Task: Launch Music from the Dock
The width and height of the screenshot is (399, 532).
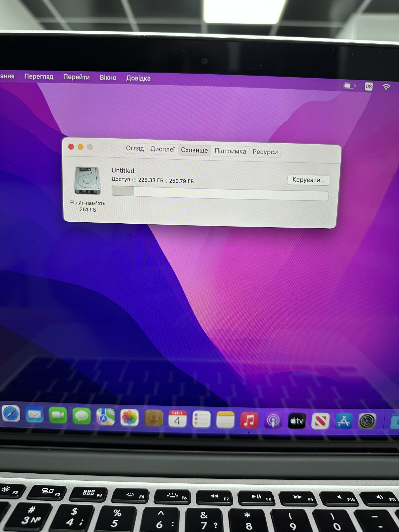Action: click(249, 420)
